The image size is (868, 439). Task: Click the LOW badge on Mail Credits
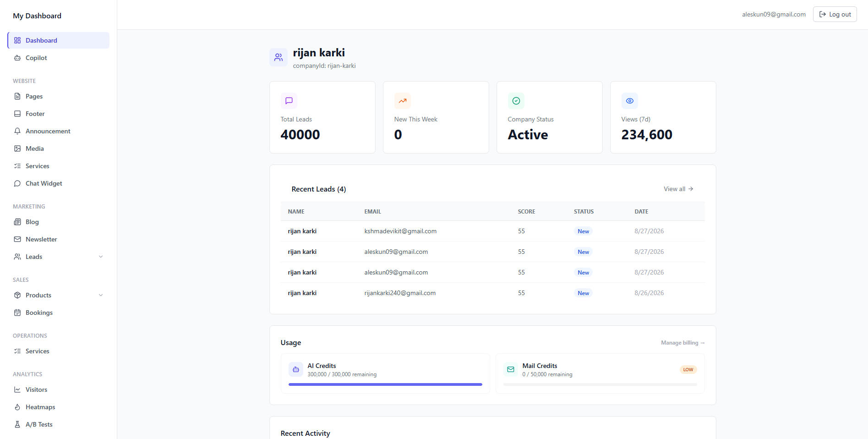(x=688, y=369)
